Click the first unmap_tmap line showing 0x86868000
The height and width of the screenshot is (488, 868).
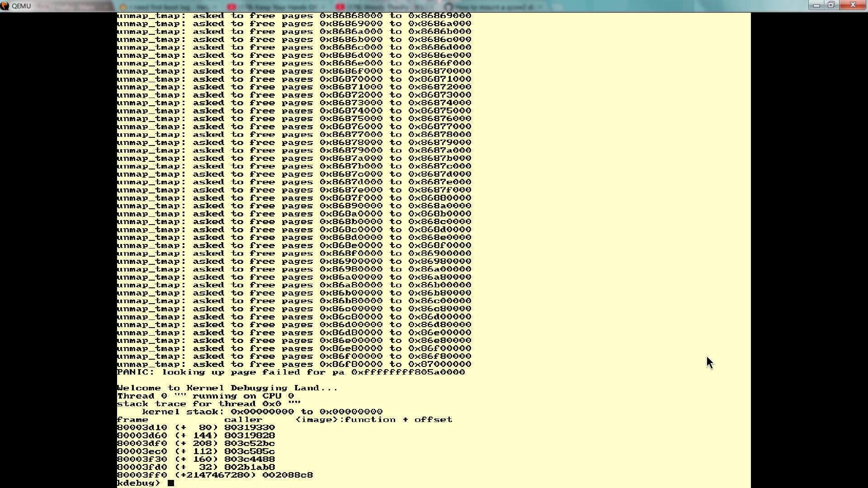tap(294, 16)
